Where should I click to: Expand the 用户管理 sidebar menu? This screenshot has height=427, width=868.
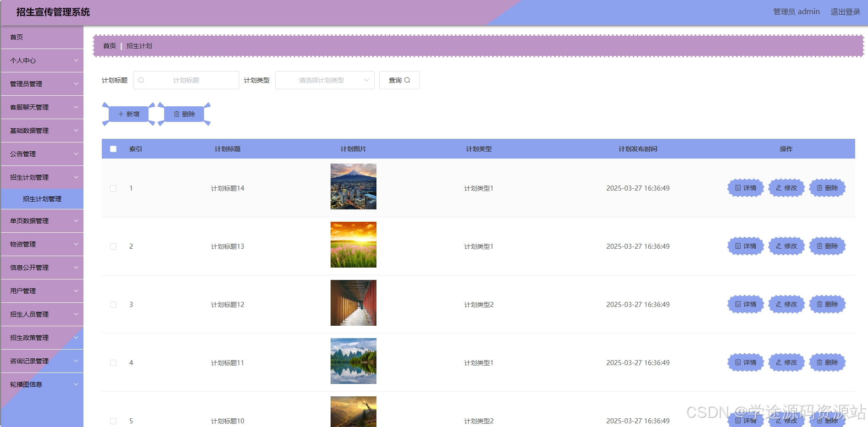pyautogui.click(x=42, y=291)
